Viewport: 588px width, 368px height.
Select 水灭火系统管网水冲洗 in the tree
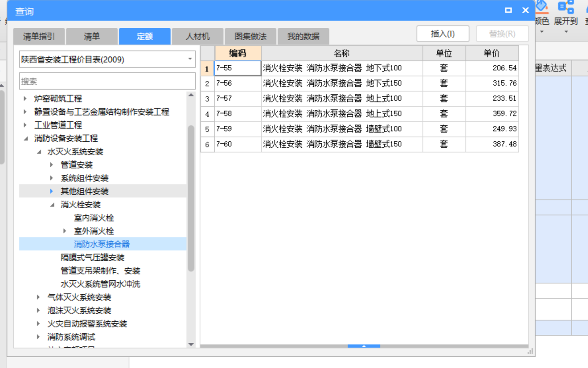tap(100, 284)
